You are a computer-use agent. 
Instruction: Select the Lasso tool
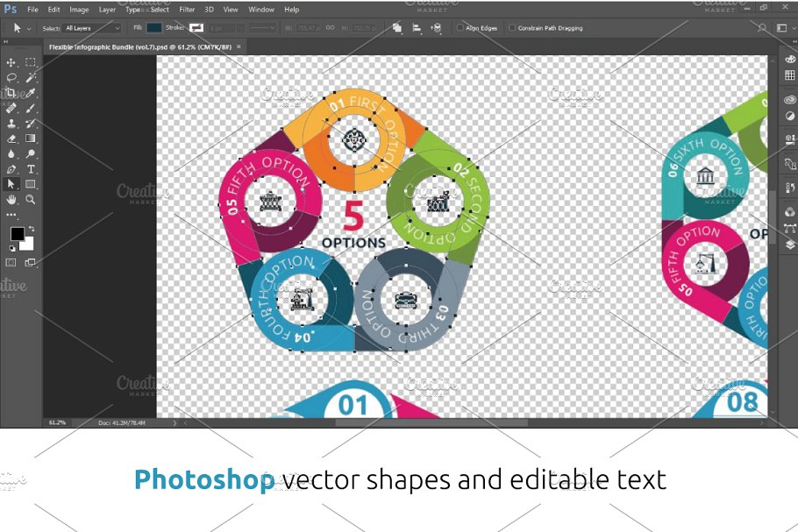tap(10, 76)
